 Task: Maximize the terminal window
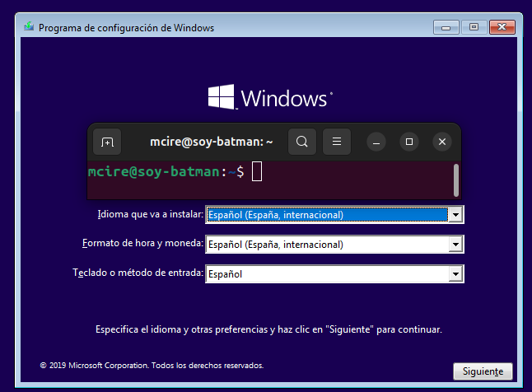pos(409,142)
